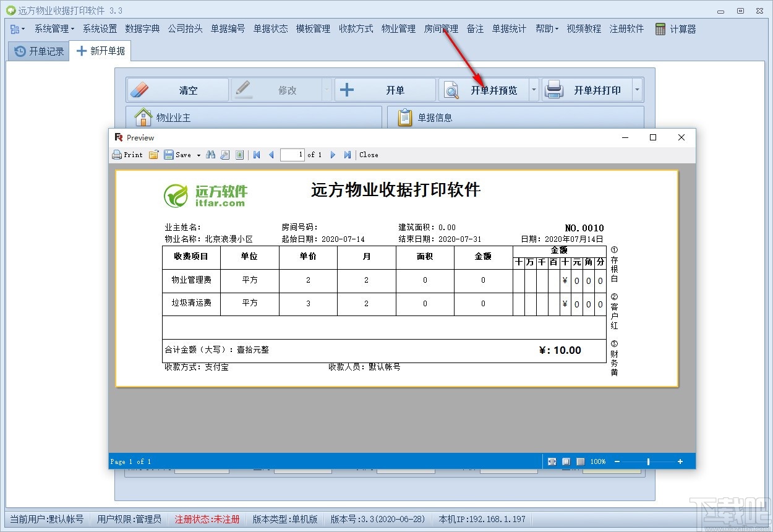Click the Close button in the preview window
This screenshot has height=532, width=773.
coord(369,155)
